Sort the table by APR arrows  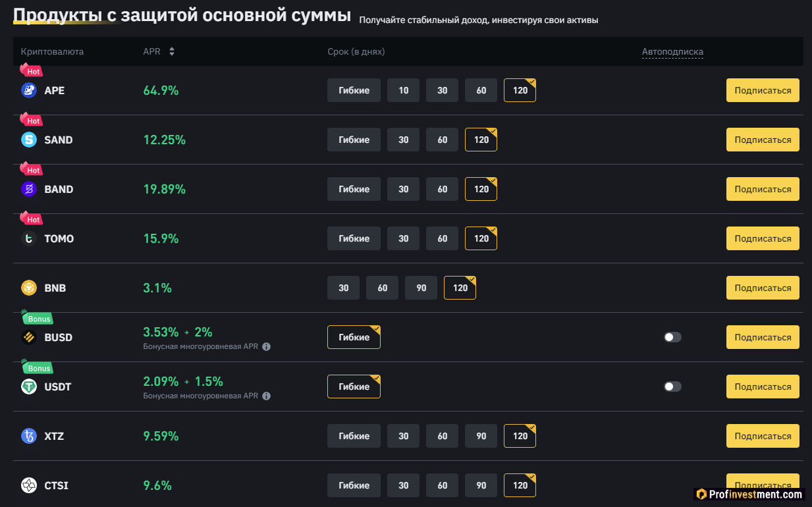coord(172,51)
